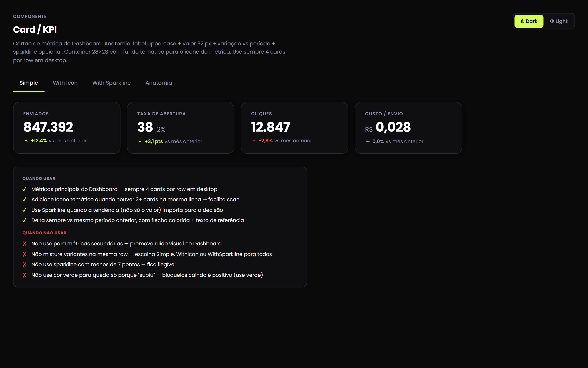Screen dimensions: 588x368
Task: Click the QUANDO NÃO USAR heading
Action: (45, 233)
